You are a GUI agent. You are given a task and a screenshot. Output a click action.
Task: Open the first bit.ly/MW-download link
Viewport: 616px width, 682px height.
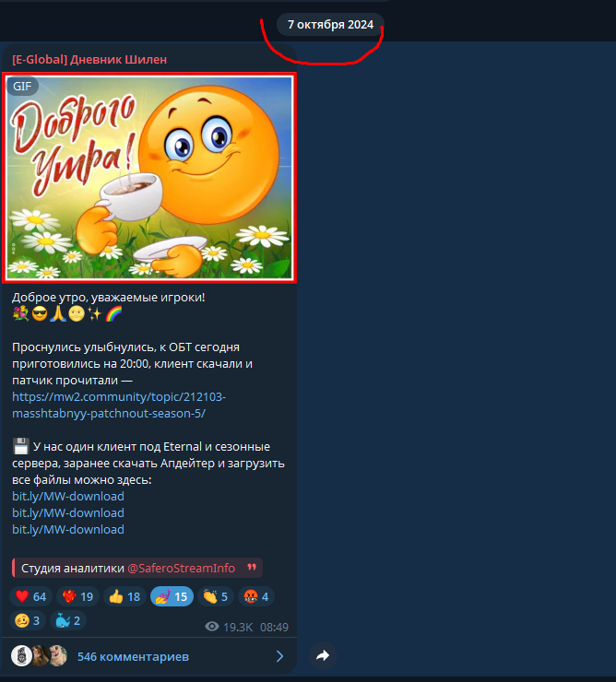point(68,496)
